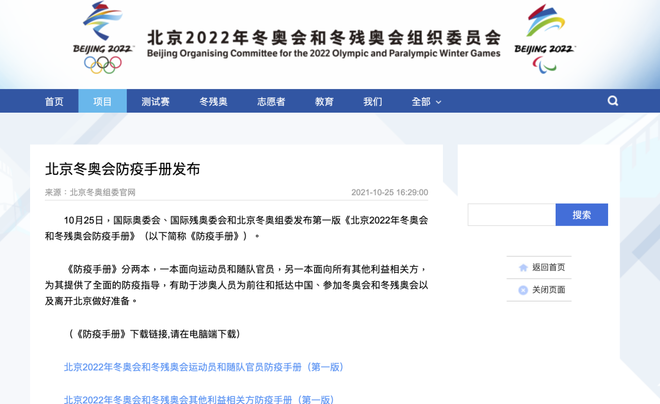This screenshot has height=404, width=660.
Task: Select the 项目 nav tab
Action: coord(103,101)
